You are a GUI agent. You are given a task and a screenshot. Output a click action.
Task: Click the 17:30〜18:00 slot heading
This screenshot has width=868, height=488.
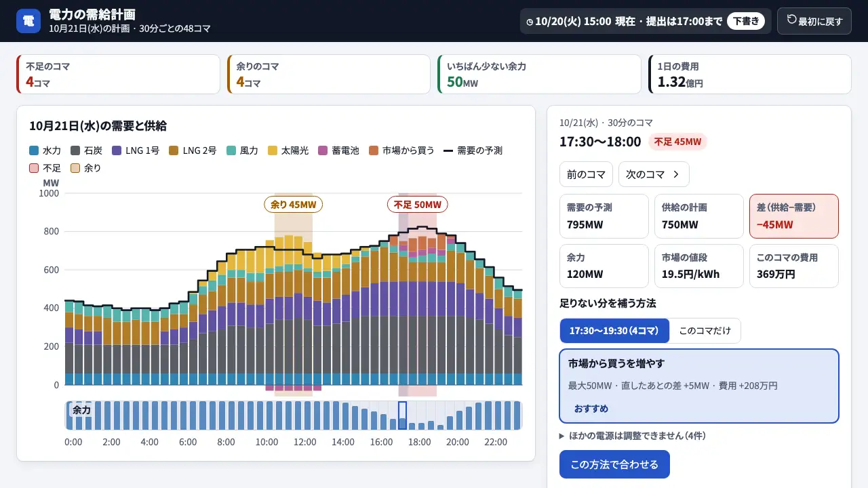coord(600,142)
